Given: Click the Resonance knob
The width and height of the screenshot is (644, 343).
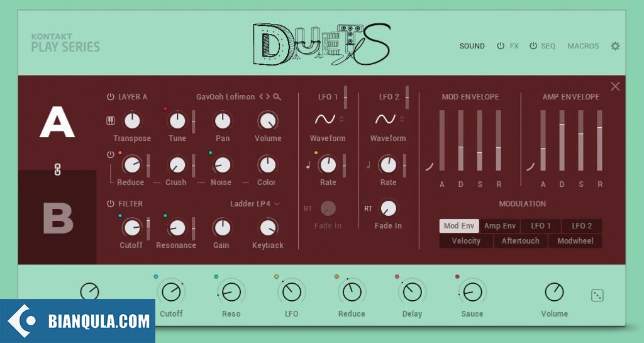Looking at the screenshot, I should pos(177,228).
